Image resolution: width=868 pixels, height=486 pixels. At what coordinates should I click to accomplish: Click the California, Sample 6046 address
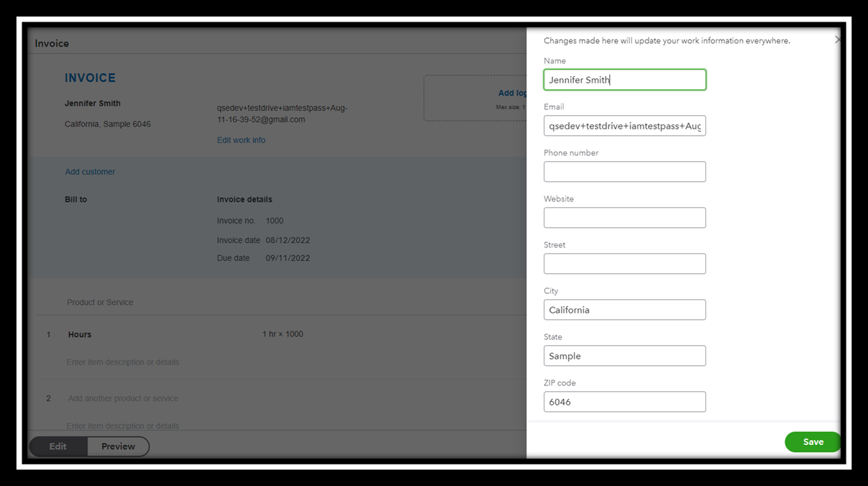click(108, 124)
